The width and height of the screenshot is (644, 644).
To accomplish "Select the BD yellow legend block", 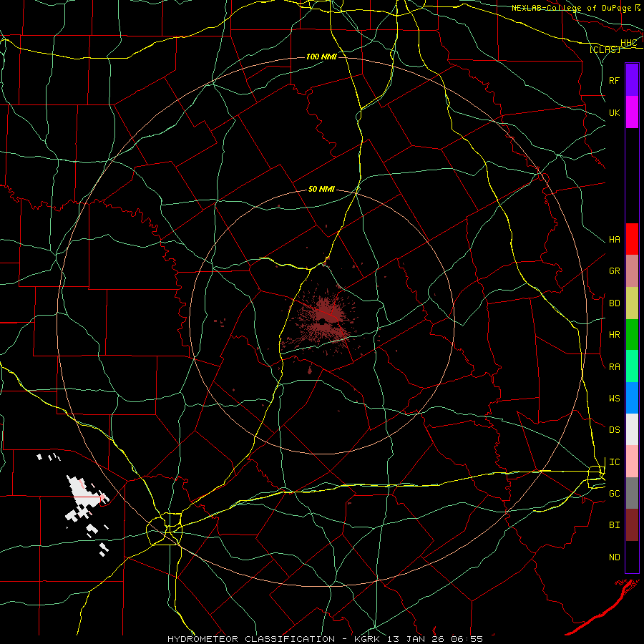I will coord(632,303).
